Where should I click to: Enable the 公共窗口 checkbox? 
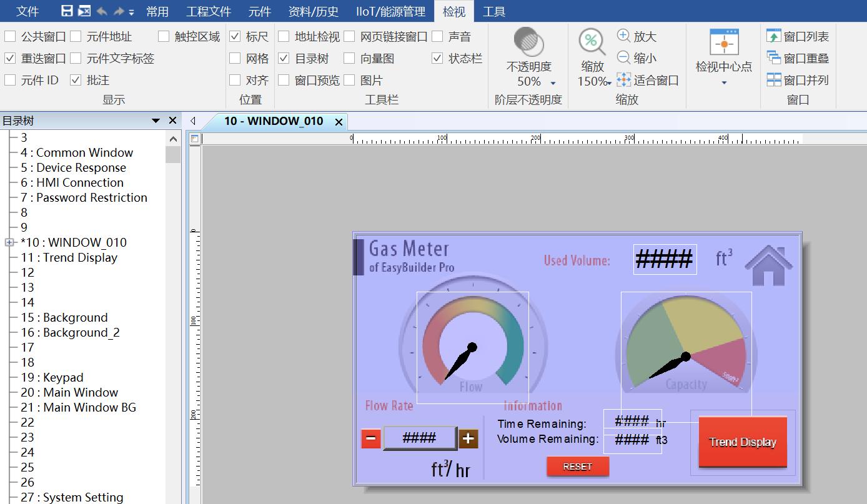point(10,36)
